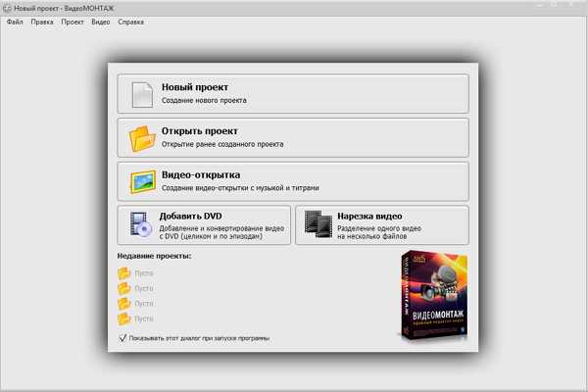
Task: Click the Открыть проект heading
Action: 200,131
